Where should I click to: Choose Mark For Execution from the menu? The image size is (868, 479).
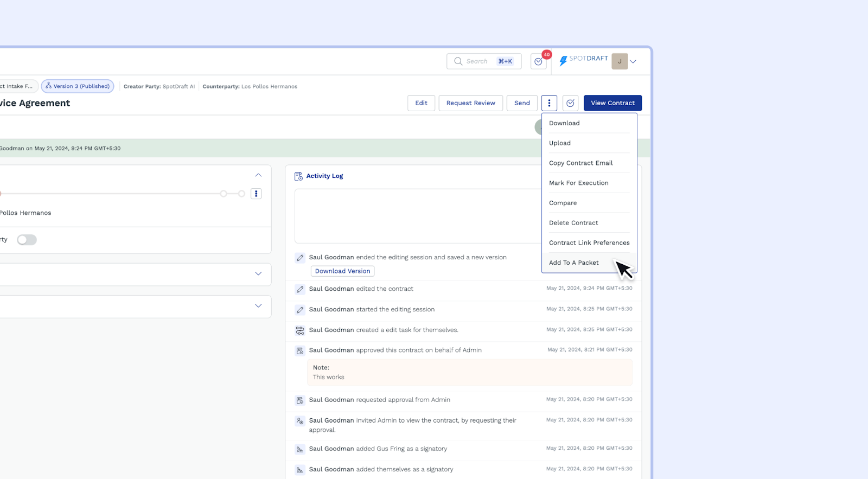pos(578,183)
